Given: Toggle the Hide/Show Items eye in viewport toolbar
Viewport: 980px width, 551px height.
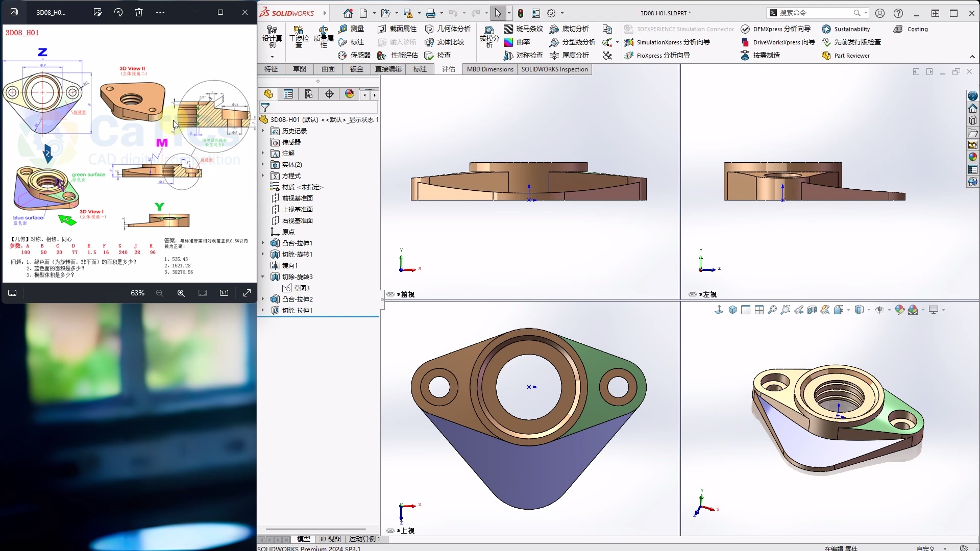Looking at the screenshot, I should point(880,310).
